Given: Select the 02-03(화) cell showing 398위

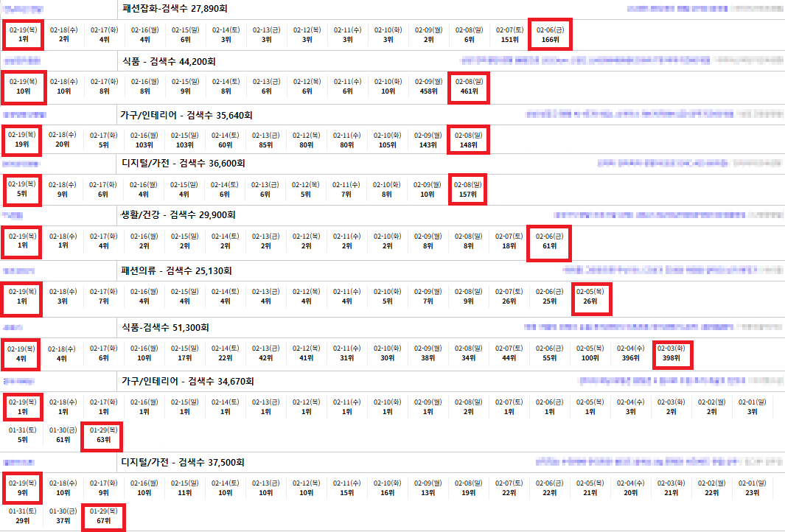Looking at the screenshot, I should click(671, 353).
